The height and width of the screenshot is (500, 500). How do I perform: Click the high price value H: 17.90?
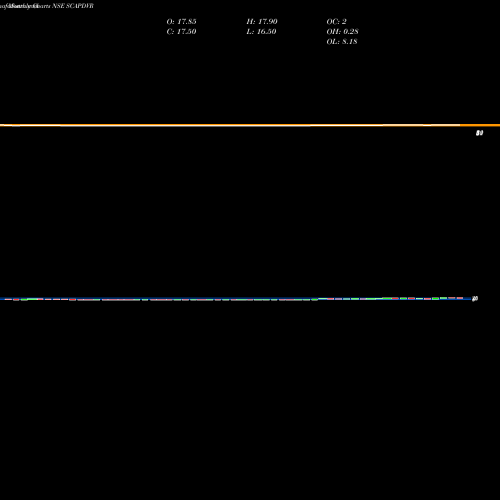[262, 22]
